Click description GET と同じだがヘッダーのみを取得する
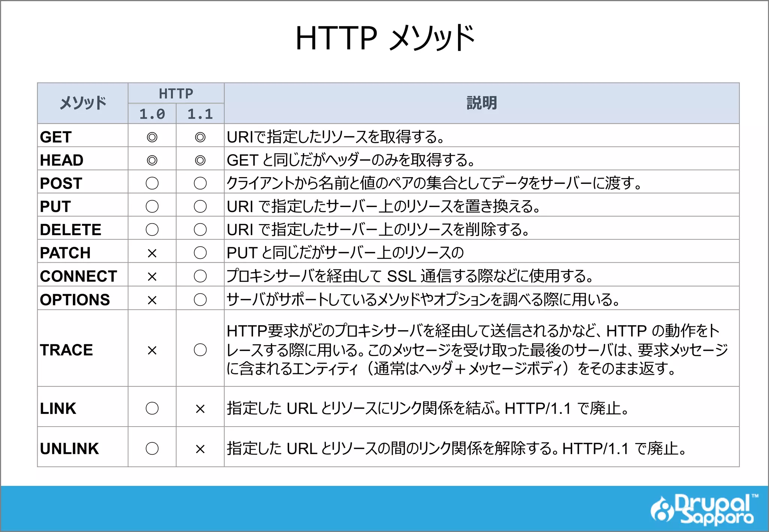This screenshot has width=769, height=532. pos(351,160)
